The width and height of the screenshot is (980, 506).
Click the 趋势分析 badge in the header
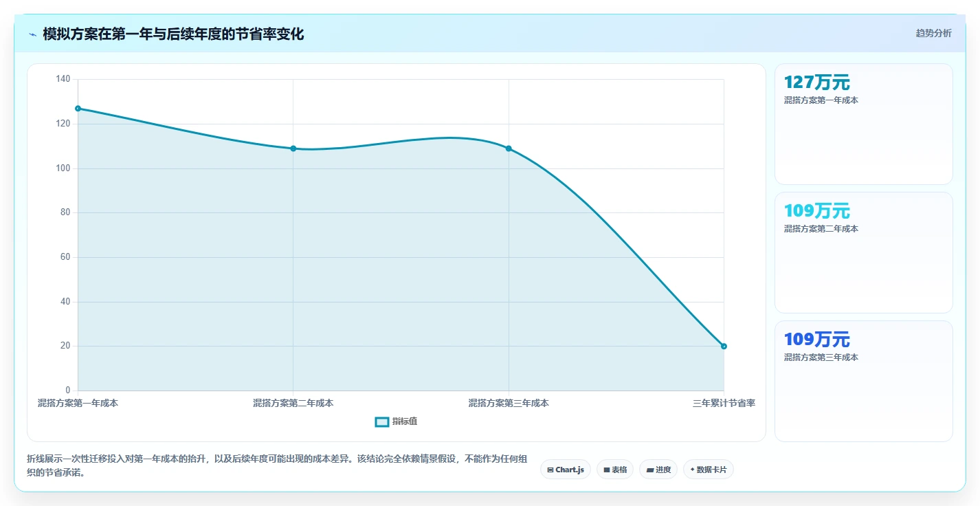tap(933, 33)
